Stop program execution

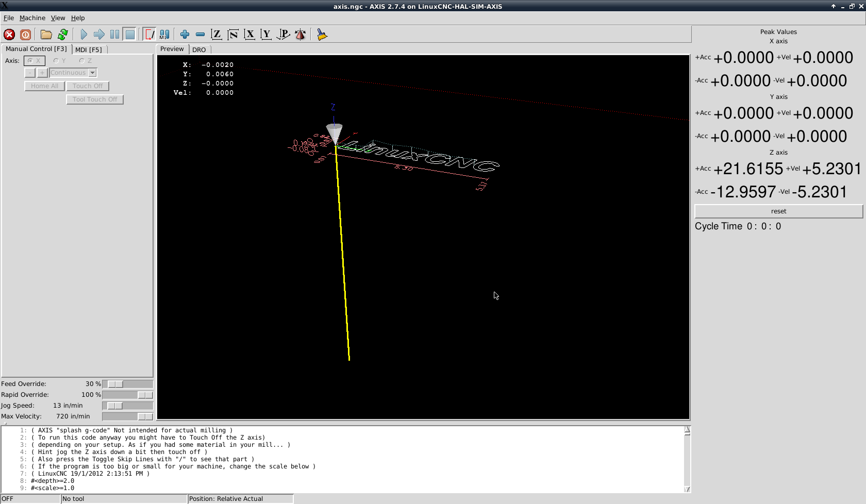[130, 35]
